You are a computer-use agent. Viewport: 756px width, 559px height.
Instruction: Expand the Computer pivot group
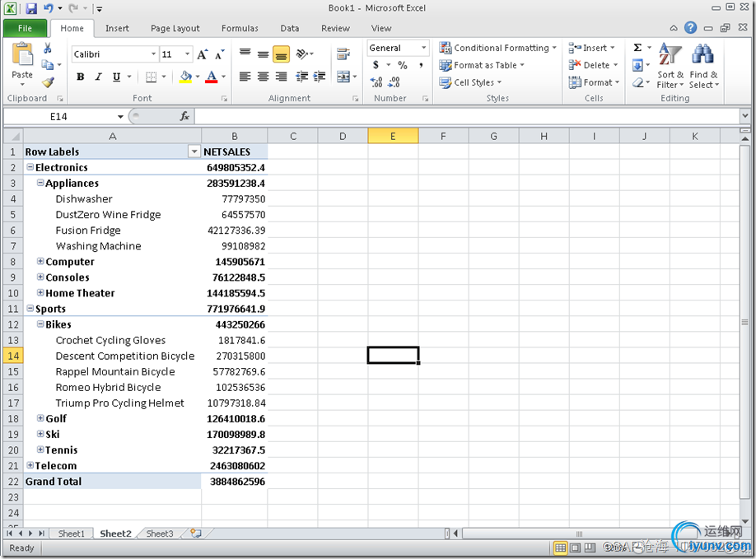pyautogui.click(x=40, y=261)
